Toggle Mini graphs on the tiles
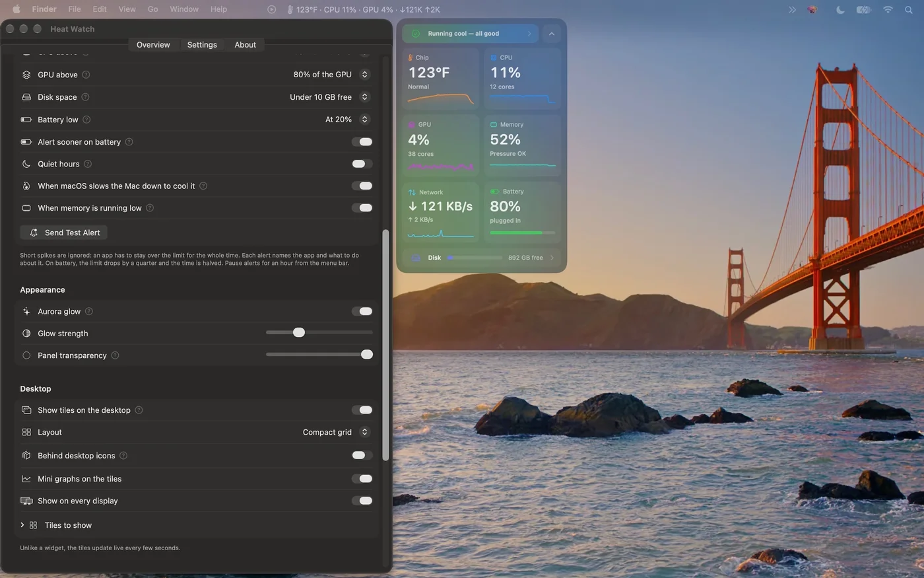The height and width of the screenshot is (578, 924). point(362,479)
